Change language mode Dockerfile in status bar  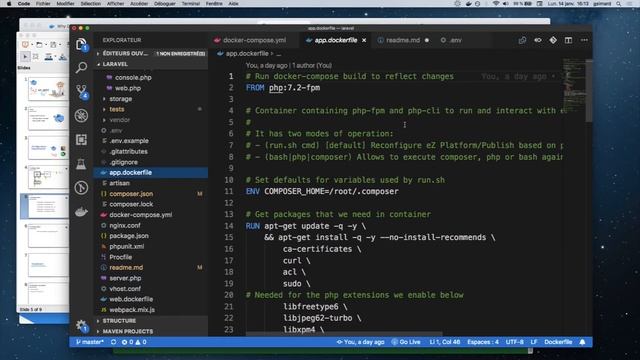[558, 342]
